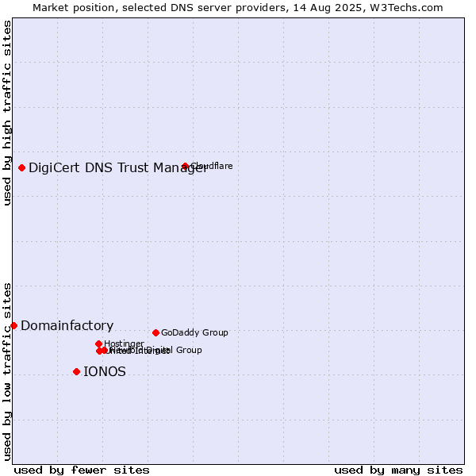Click the "used by many sites" axis label

point(398,470)
